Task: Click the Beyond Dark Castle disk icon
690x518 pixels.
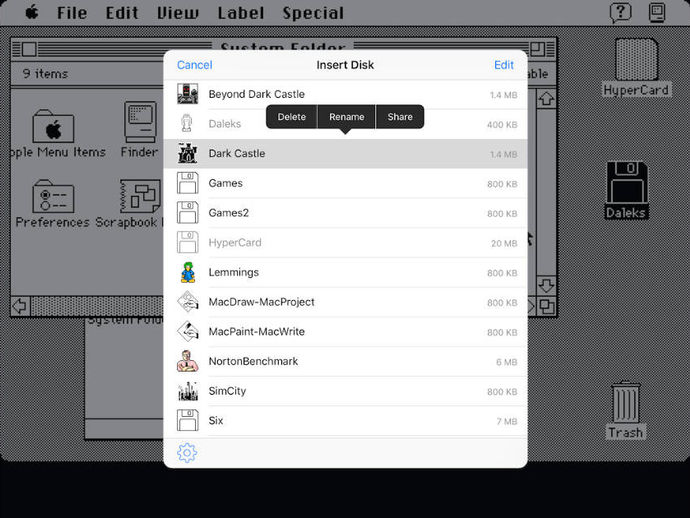Action: click(x=187, y=94)
